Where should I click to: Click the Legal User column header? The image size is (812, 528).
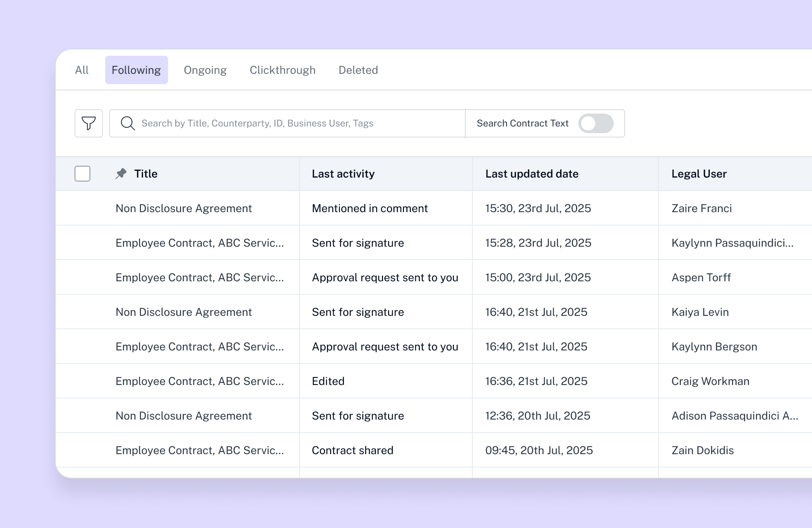pyautogui.click(x=699, y=174)
